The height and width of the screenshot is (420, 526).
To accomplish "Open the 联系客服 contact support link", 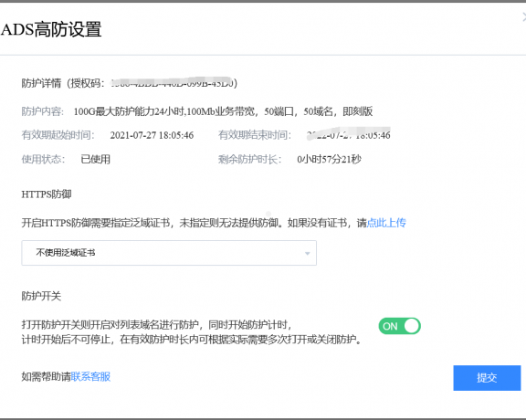I will pos(90,376).
